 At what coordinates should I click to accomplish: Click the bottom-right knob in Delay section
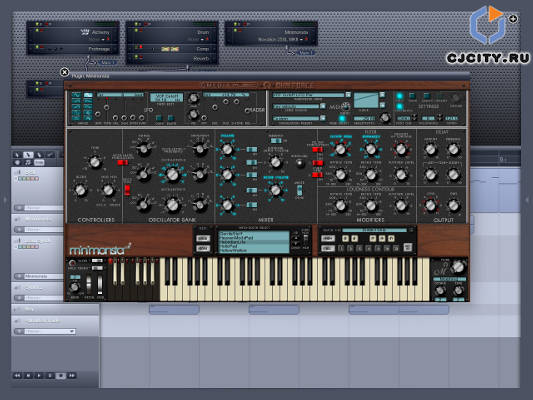(453, 174)
